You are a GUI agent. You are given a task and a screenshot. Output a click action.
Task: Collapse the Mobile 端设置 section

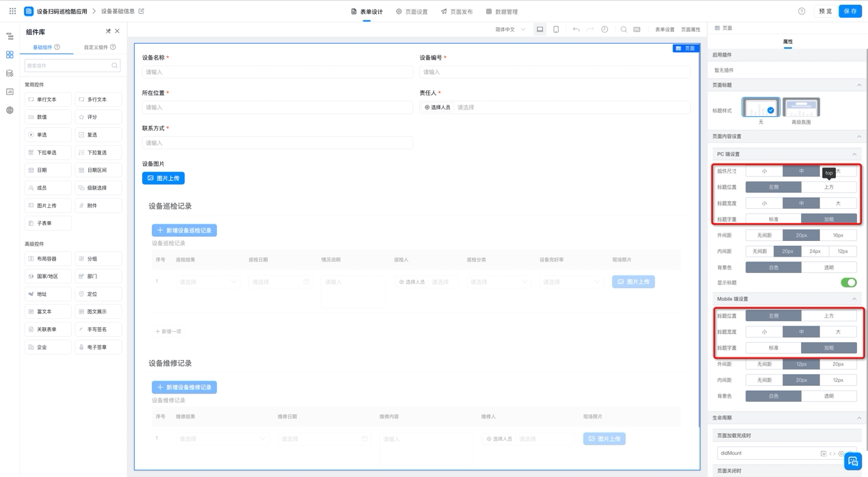[854, 299]
